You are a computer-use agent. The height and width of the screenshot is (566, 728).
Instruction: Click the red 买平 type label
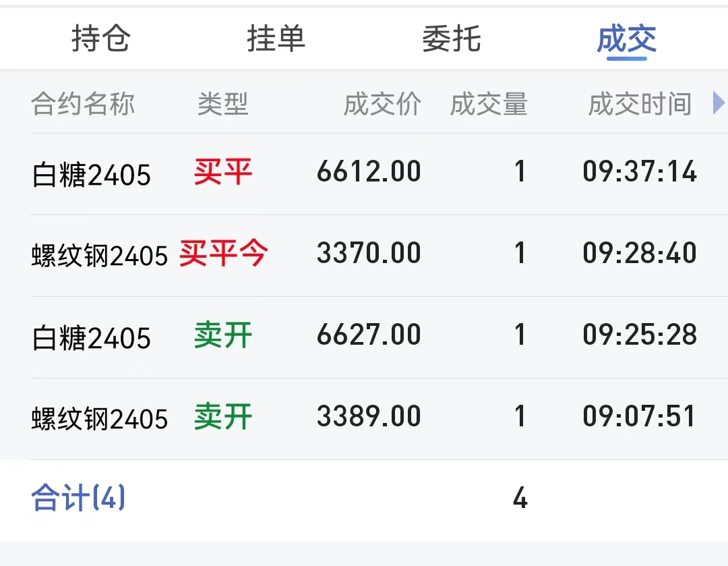(223, 173)
